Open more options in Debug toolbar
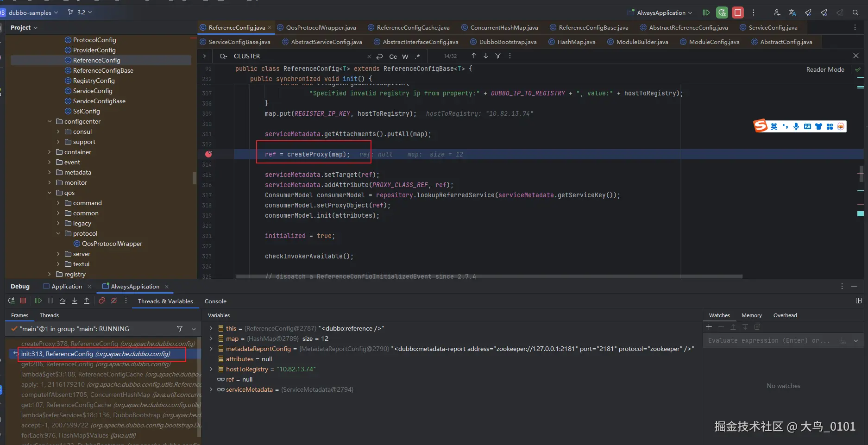Image resolution: width=868 pixels, height=445 pixels. [x=126, y=301]
